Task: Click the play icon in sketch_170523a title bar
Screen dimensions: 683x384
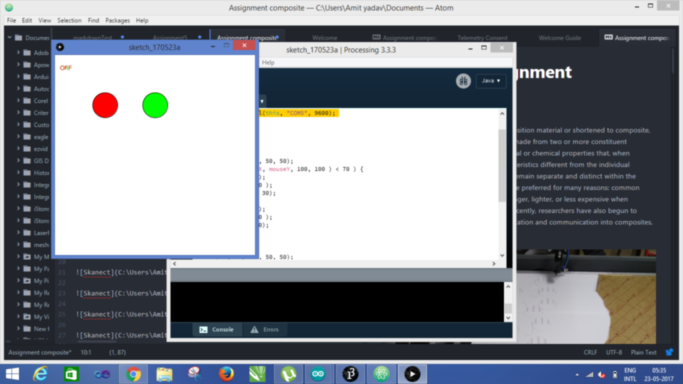Action: coord(60,47)
